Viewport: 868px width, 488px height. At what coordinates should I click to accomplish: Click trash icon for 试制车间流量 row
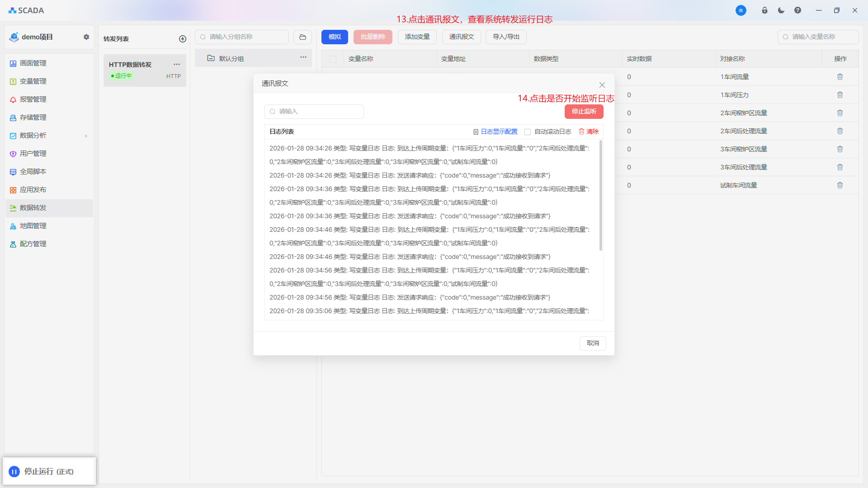pyautogui.click(x=840, y=185)
